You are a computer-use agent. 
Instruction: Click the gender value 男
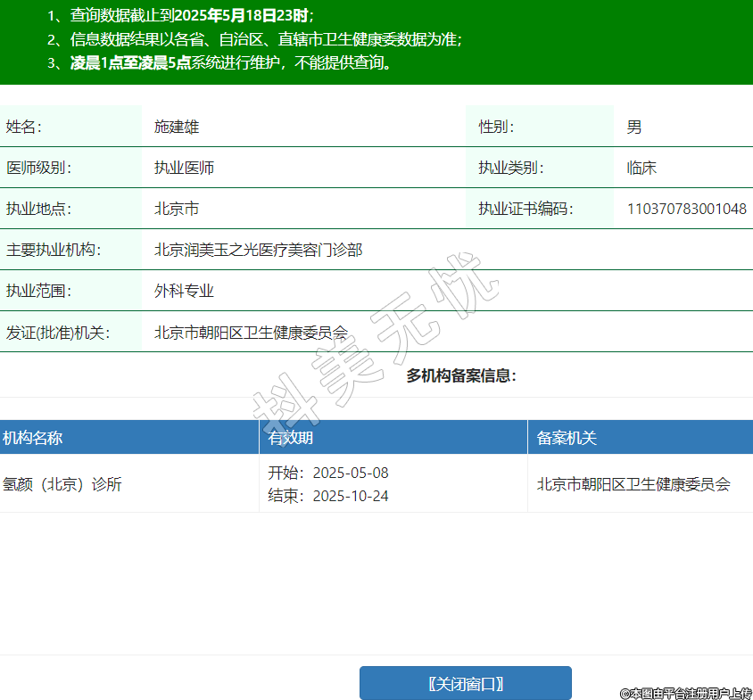[633, 127]
